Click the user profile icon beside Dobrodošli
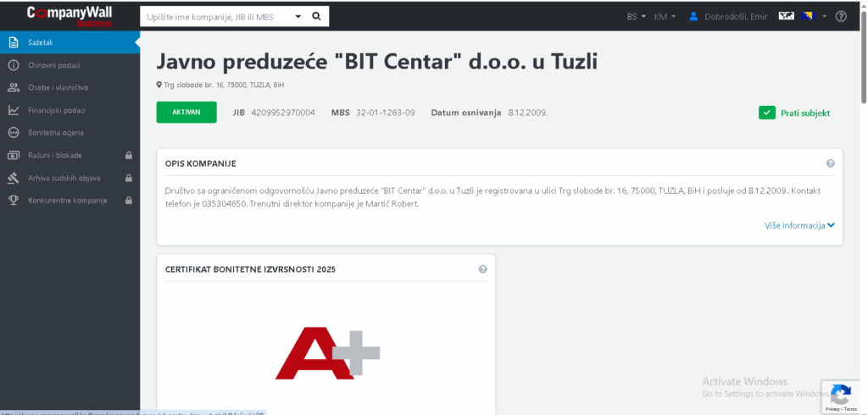 693,16
